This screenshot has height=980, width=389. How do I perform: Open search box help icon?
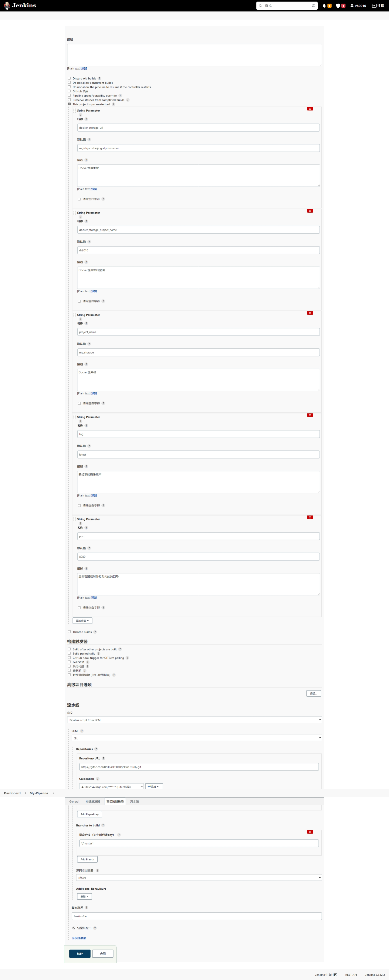[x=313, y=6]
